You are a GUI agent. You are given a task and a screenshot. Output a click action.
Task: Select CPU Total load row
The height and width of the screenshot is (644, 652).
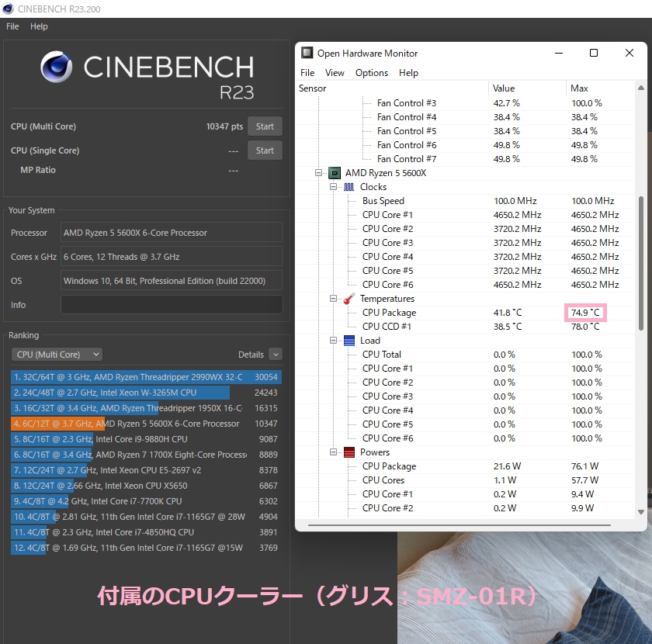click(x=466, y=355)
